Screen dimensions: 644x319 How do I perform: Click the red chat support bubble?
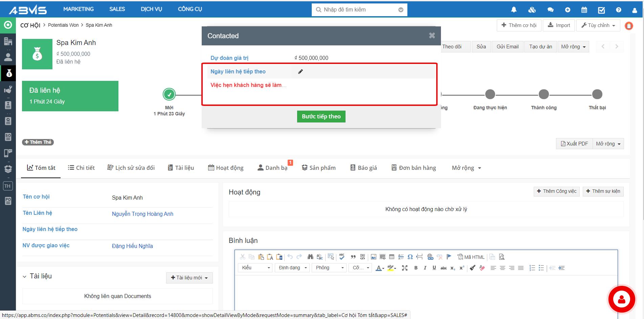(621, 299)
